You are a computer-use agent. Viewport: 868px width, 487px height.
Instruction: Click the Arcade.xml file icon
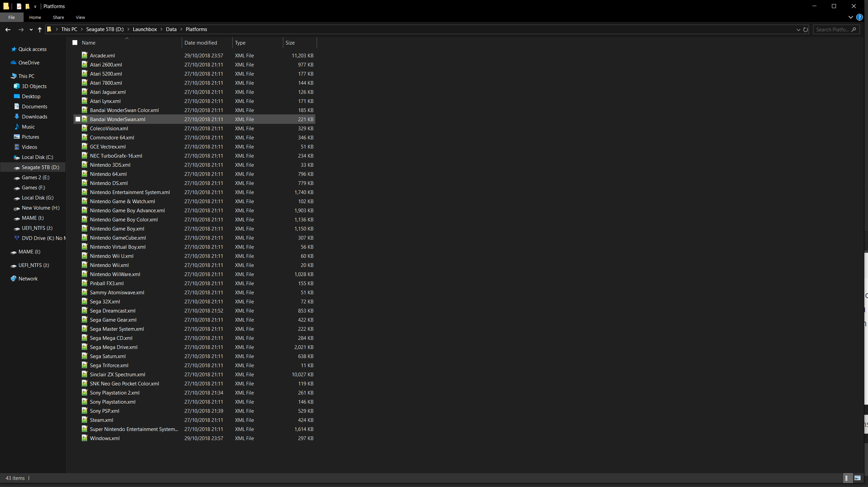[x=85, y=55]
